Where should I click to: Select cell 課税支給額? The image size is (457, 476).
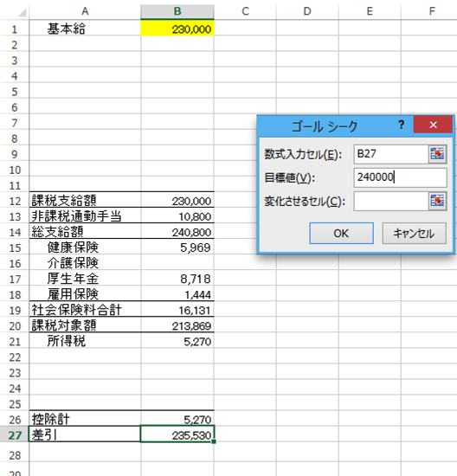[x=85, y=201]
